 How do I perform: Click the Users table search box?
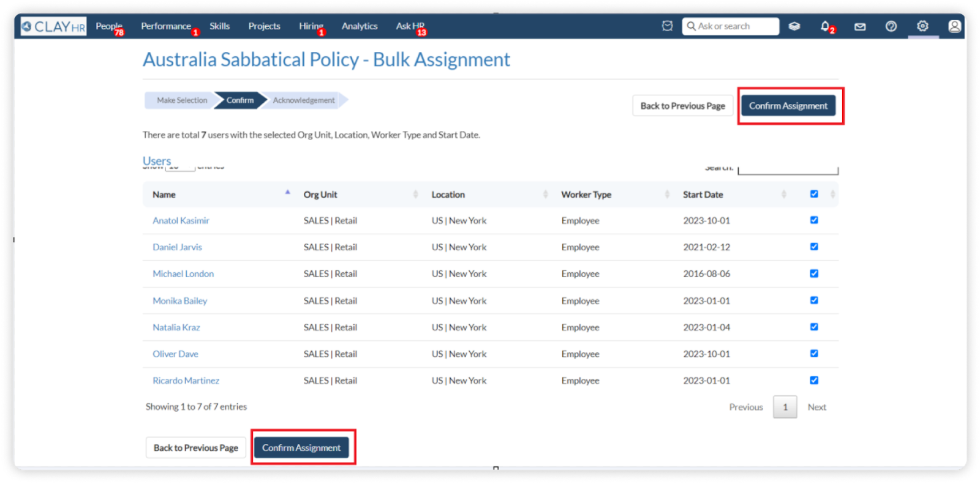pos(788,169)
